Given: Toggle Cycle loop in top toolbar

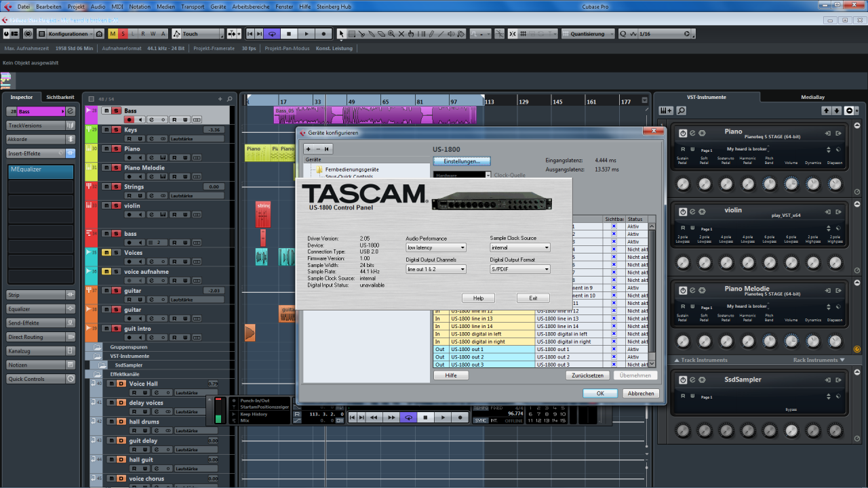Looking at the screenshot, I should [x=272, y=34].
